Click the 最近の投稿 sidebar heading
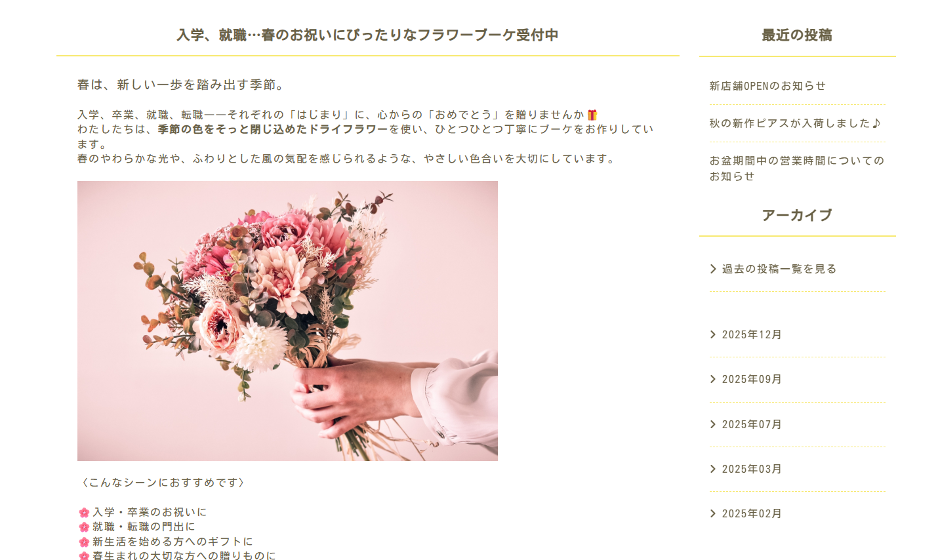This screenshot has height=560, width=938. coord(797,35)
